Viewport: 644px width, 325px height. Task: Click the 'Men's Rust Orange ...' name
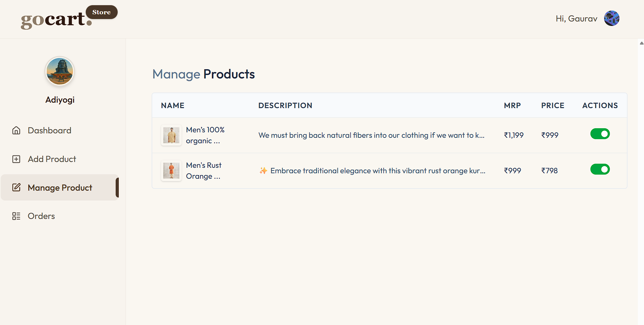click(x=204, y=171)
